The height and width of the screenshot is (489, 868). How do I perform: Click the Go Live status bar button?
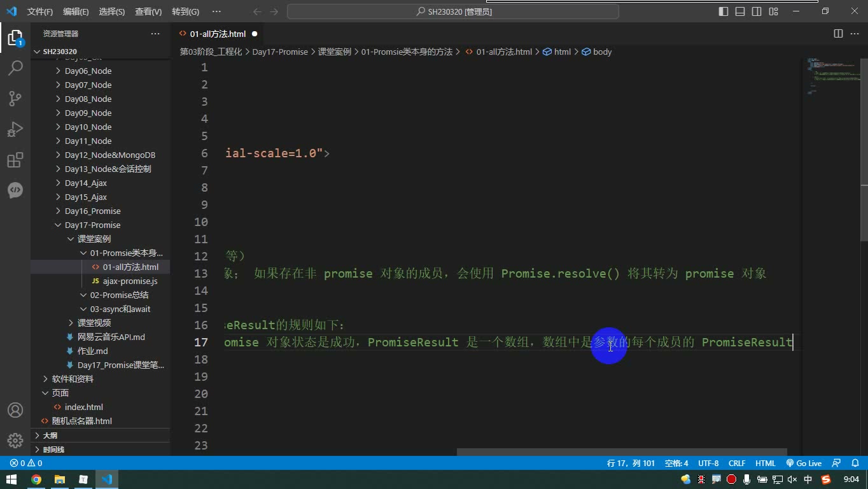click(804, 464)
